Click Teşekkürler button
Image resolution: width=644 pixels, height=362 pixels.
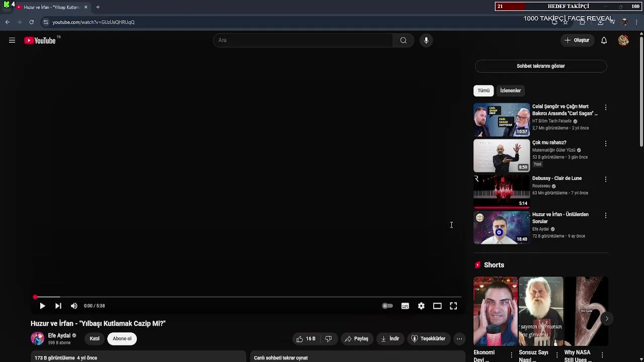(429, 339)
